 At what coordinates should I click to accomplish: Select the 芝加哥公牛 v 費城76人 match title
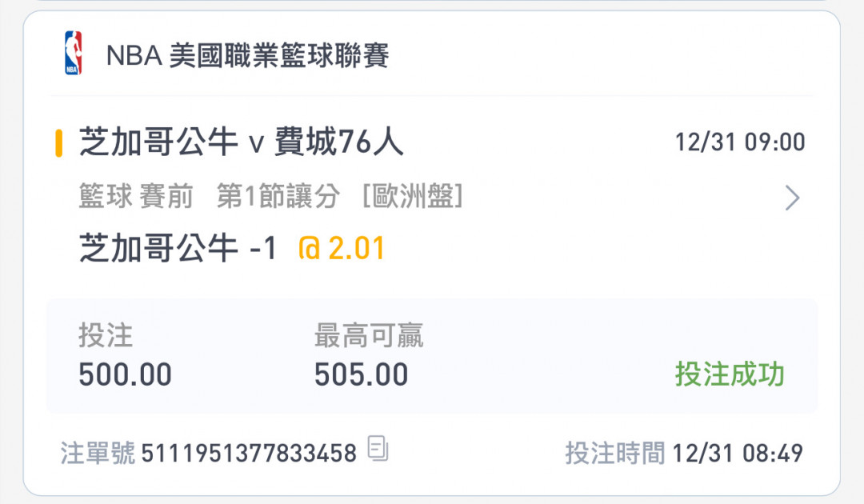242,143
